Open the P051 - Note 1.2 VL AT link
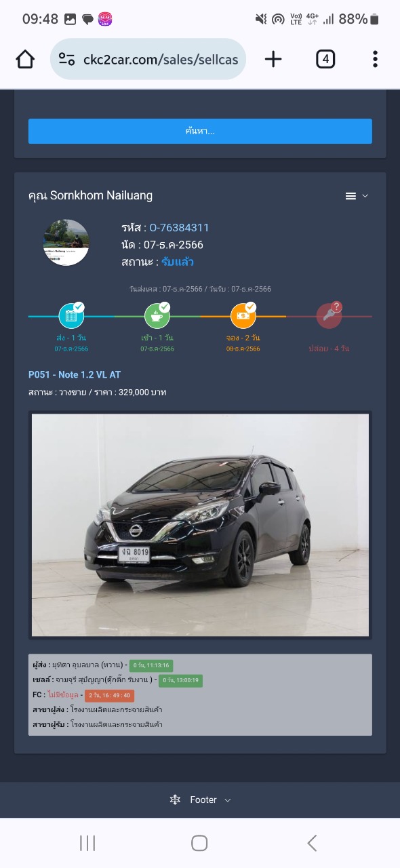This screenshot has height=868, width=400. (x=75, y=374)
